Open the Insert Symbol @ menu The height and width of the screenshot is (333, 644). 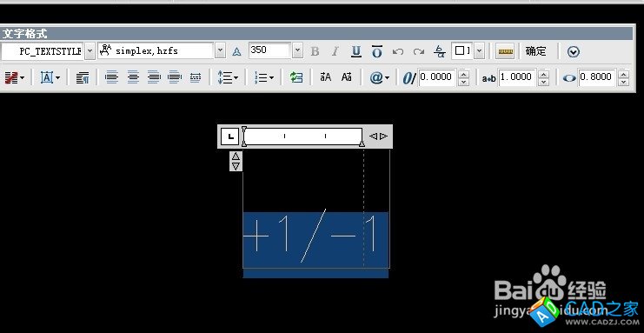379,77
